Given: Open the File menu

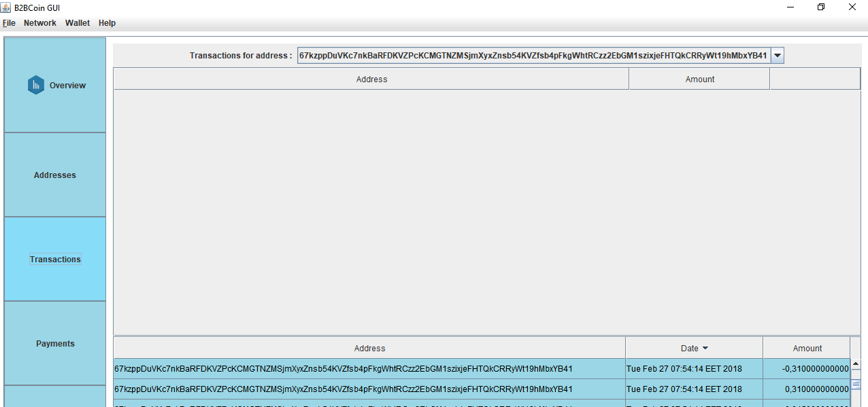Looking at the screenshot, I should [9, 23].
